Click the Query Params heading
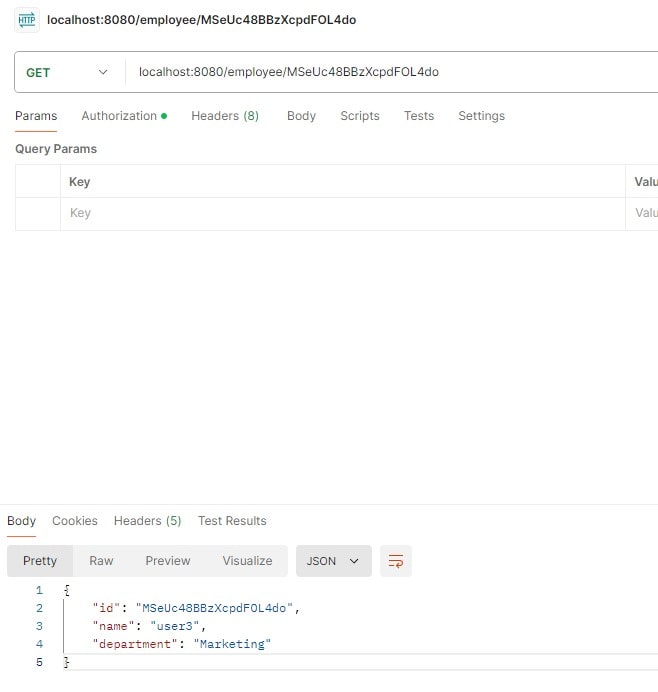 tap(56, 149)
